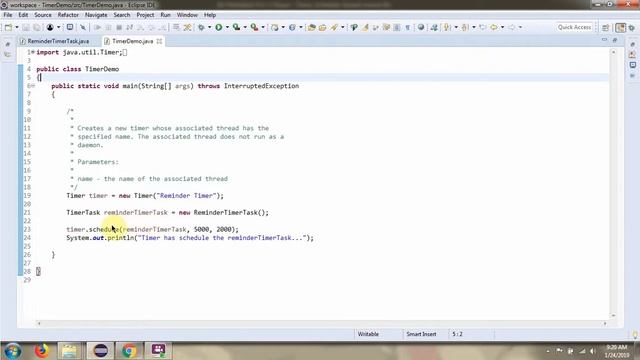This screenshot has width=640, height=360.
Task: Close the TimerDemo.java tab
Action: pos(159,41)
